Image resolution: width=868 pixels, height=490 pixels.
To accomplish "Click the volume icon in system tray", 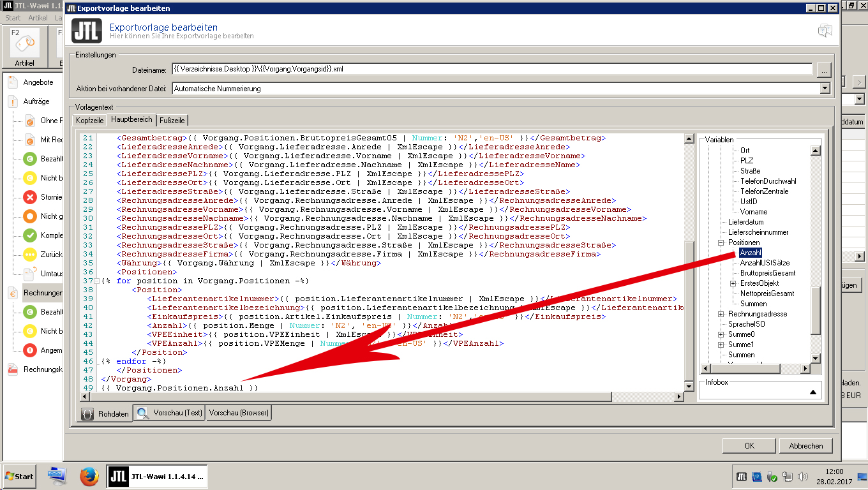I will point(802,477).
